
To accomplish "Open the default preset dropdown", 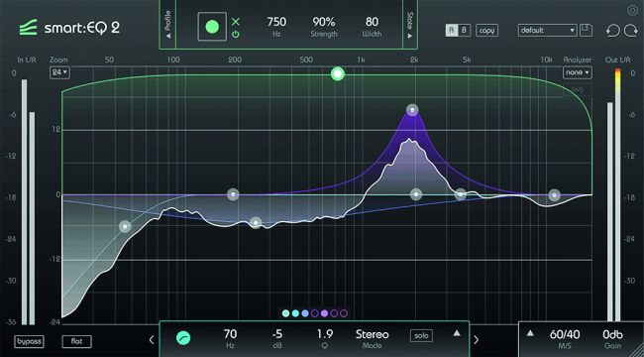I will pyautogui.click(x=548, y=31).
